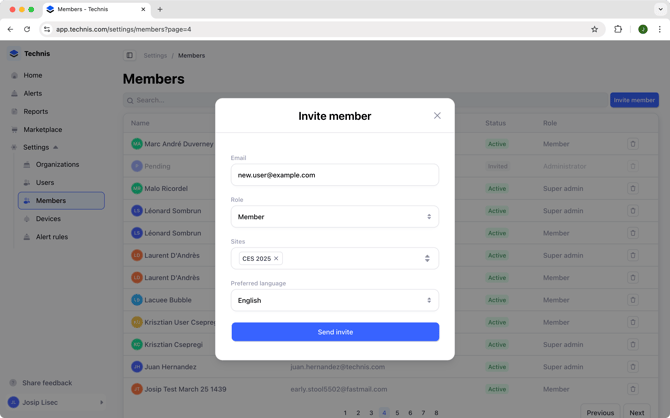Delete Marc André Duverney via trash icon

tap(632, 144)
